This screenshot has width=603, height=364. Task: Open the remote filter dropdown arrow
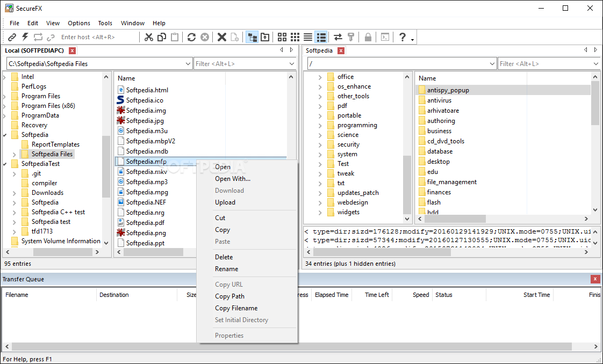[595, 64]
